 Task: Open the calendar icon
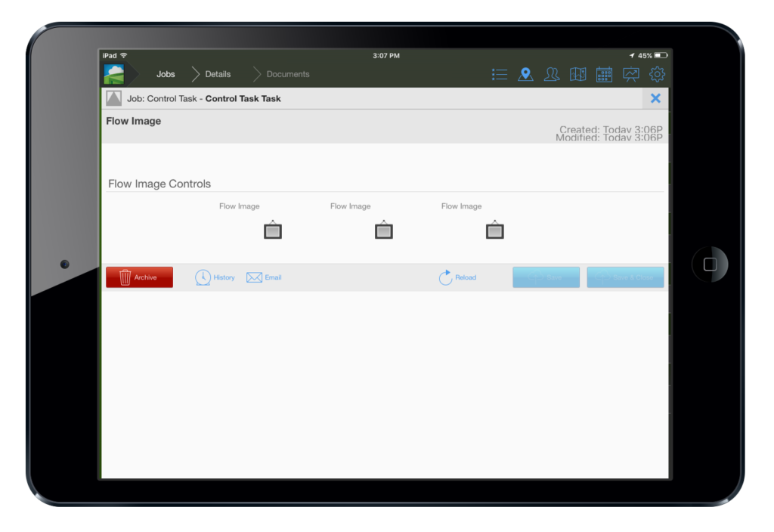tap(604, 75)
